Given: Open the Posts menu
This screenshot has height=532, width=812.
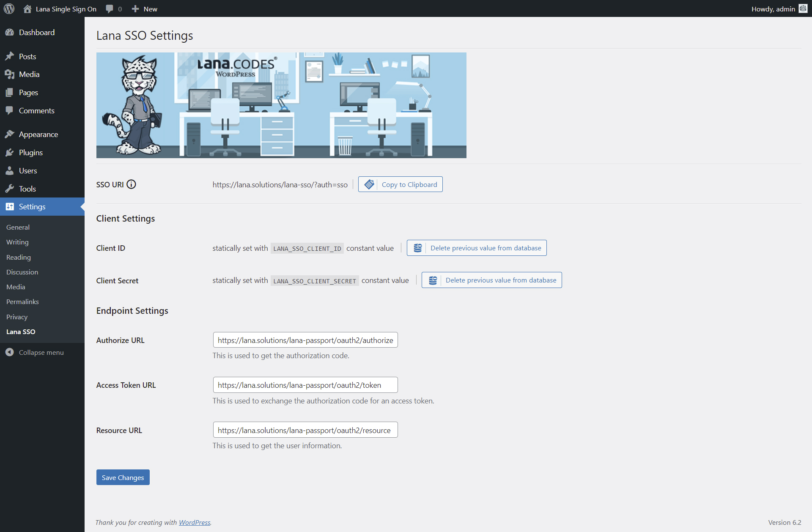Looking at the screenshot, I should tap(42, 56).
